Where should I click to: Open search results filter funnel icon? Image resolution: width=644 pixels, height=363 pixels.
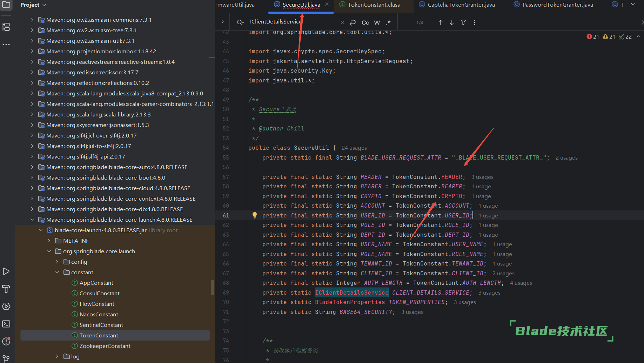[463, 22]
